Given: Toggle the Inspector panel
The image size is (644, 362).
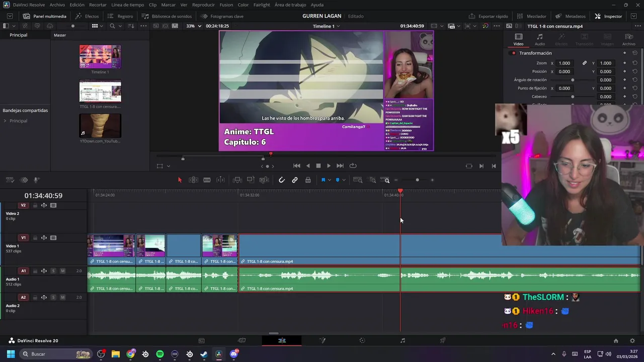Looking at the screenshot, I should (608, 16).
